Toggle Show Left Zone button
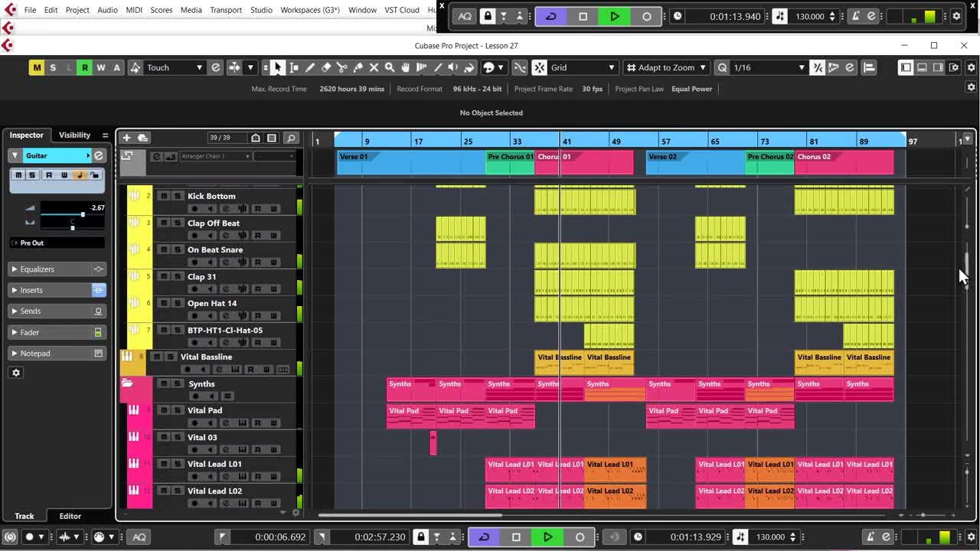This screenshot has height=551, width=980. (906, 67)
